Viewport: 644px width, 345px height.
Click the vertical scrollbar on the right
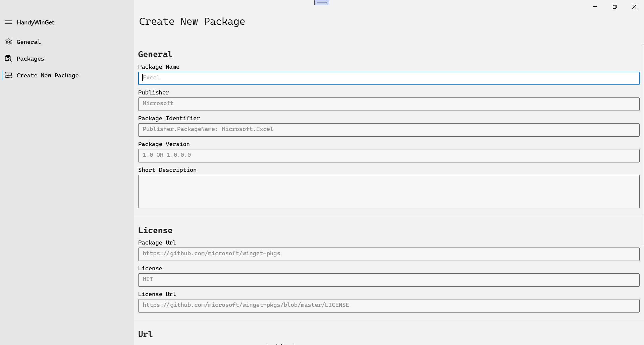pyautogui.click(x=643, y=145)
